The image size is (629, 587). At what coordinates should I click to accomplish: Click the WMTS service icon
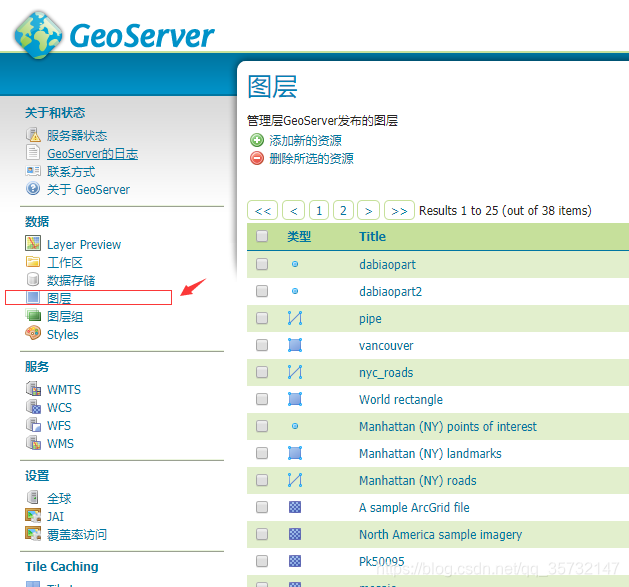tap(33, 388)
